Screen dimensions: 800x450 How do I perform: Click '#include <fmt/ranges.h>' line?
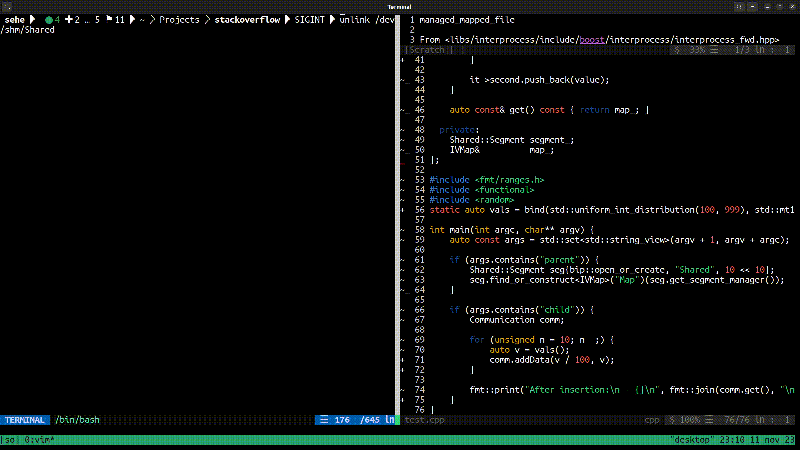coord(487,180)
